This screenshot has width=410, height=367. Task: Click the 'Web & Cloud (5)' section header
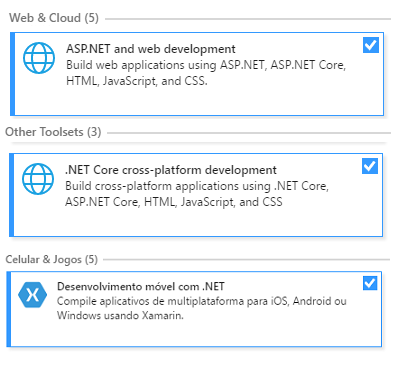pos(54,18)
